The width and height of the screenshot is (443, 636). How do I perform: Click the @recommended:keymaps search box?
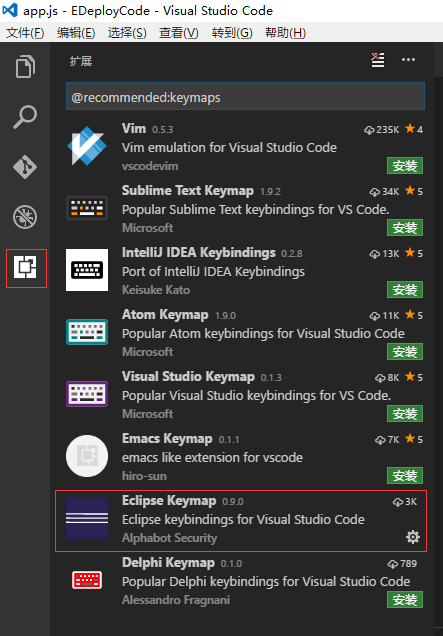[245, 96]
